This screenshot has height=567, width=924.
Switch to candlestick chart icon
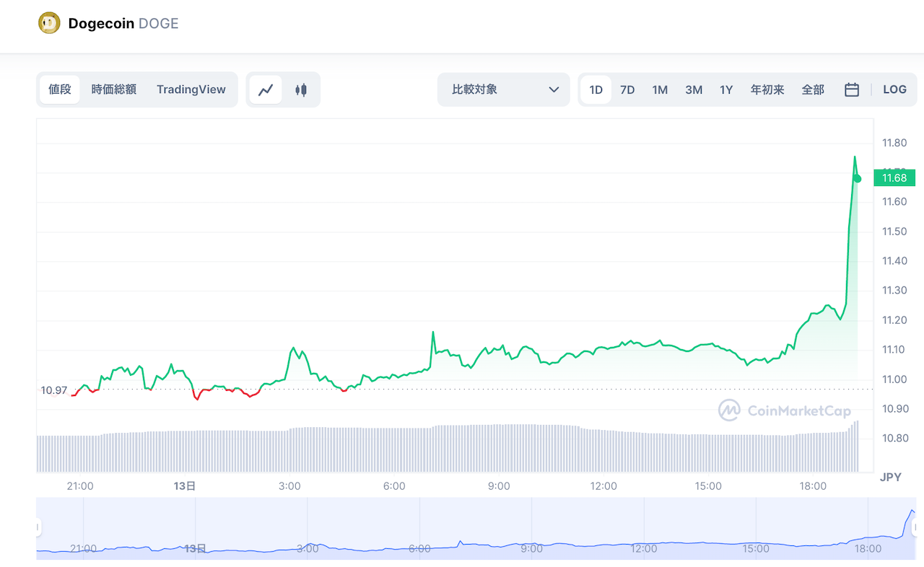point(301,90)
